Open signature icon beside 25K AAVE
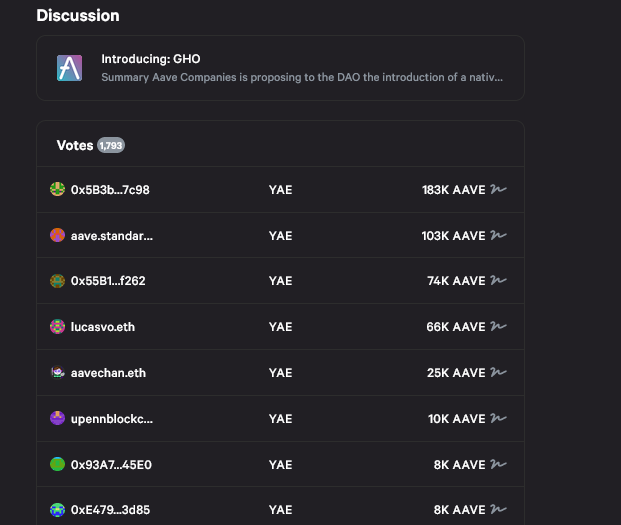621x525 pixels. click(x=498, y=372)
